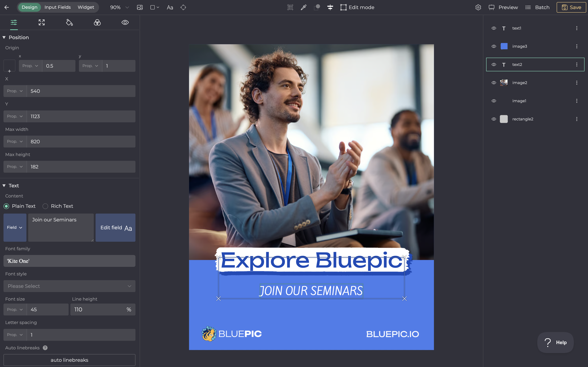Image resolution: width=588 pixels, height=367 pixels.
Task: Open the grid overlay icon
Action: (290, 7)
